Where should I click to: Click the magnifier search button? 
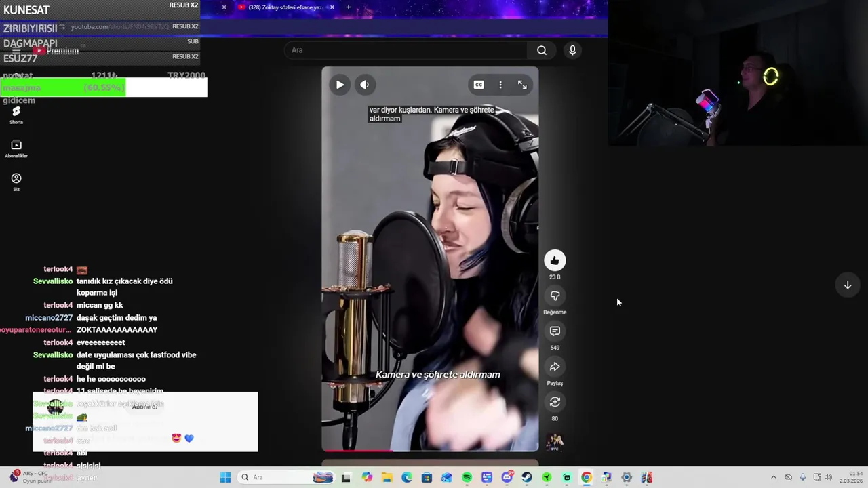[x=542, y=50]
